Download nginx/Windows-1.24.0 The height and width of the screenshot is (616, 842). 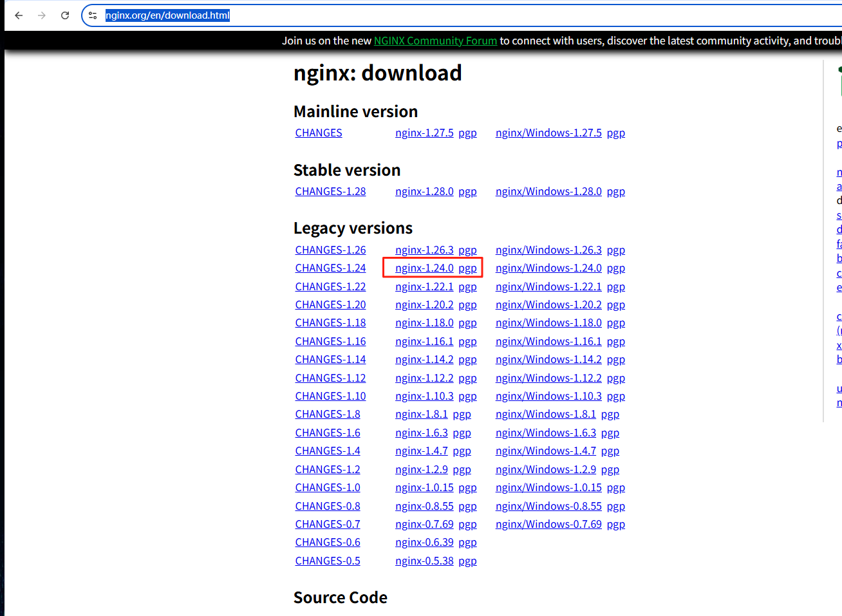pyautogui.click(x=548, y=268)
